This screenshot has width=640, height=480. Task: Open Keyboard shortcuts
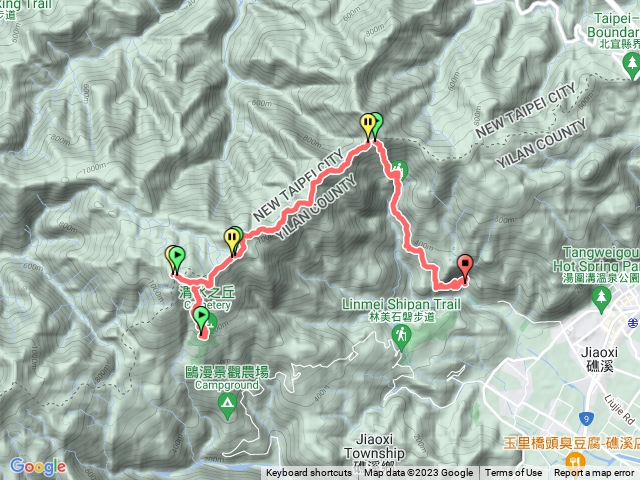tap(309, 473)
